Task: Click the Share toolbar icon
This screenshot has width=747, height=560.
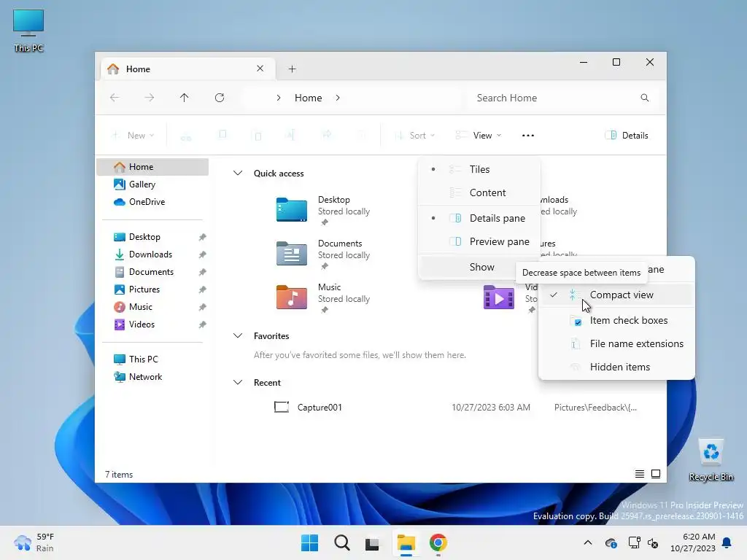Action: pyautogui.click(x=327, y=135)
